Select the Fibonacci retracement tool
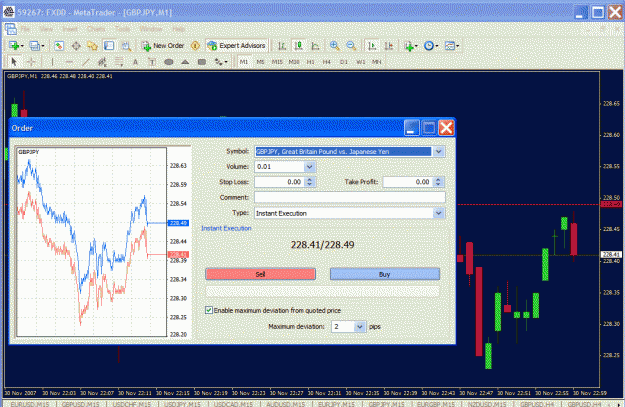Image resolution: width=625 pixels, height=407 pixels. tap(119, 62)
